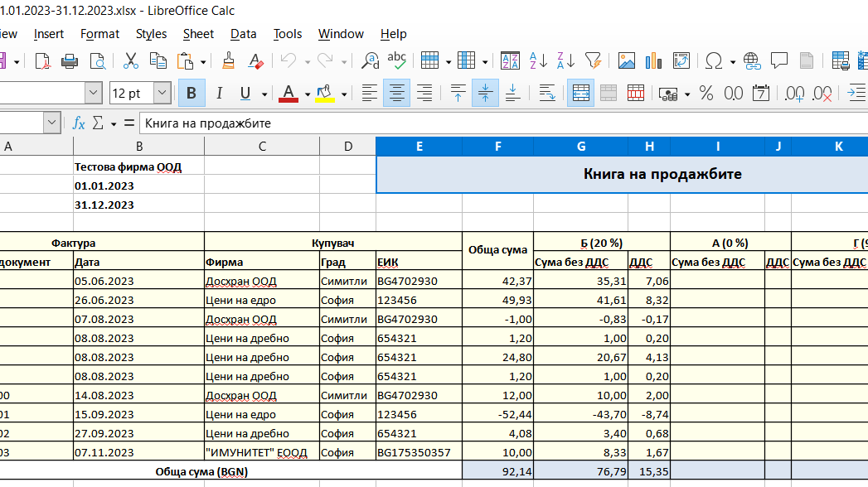Apply the yellow background color
Image resolution: width=868 pixels, height=487 pixels.
pos(324,94)
